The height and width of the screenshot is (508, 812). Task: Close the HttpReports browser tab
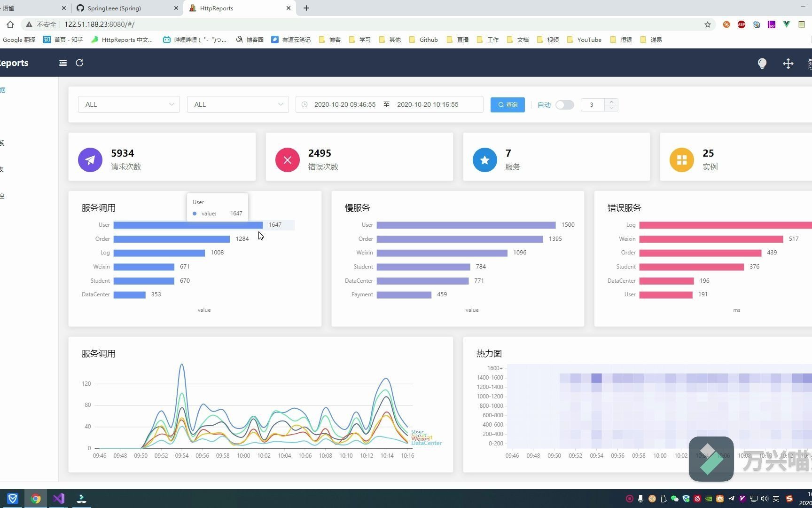pyautogui.click(x=289, y=8)
